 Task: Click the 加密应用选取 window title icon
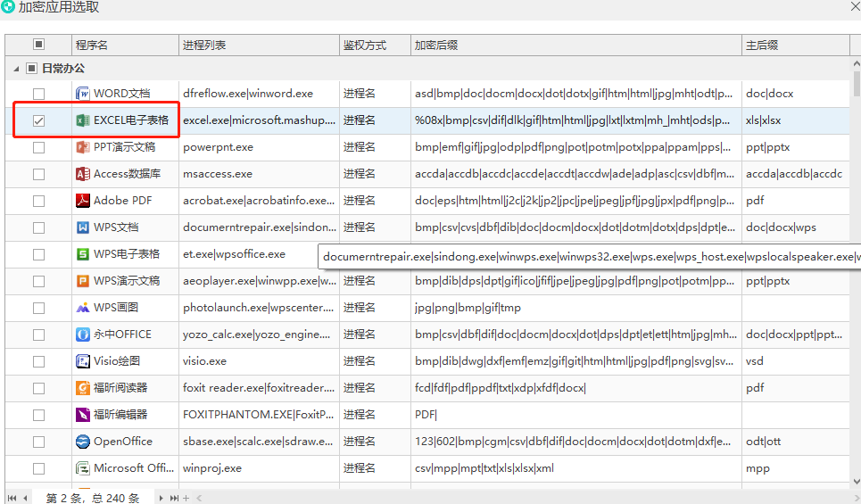[x=7, y=6]
